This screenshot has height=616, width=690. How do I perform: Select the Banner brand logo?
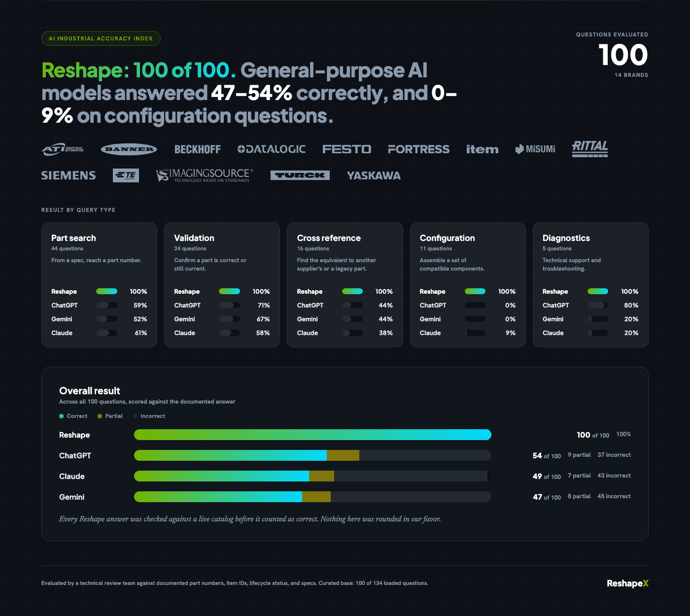tap(129, 149)
